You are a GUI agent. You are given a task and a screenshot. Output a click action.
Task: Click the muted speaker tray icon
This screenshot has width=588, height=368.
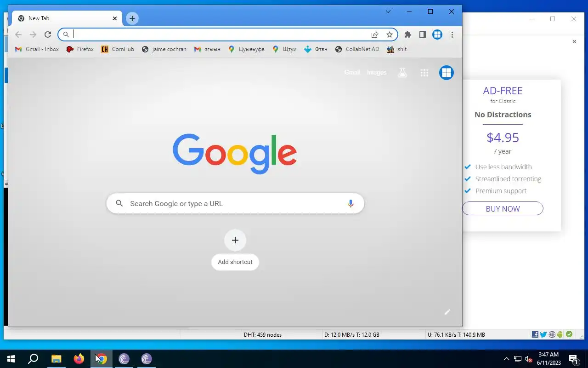(x=529, y=359)
